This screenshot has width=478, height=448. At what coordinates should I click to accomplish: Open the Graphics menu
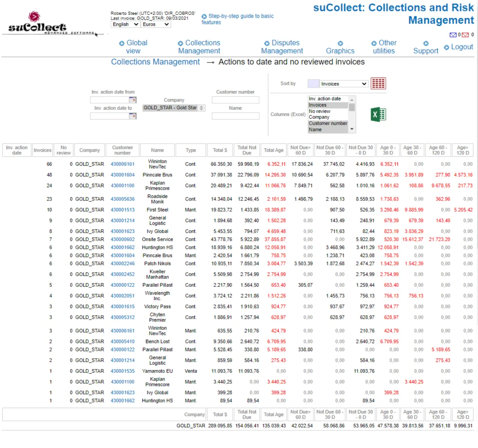[340, 47]
